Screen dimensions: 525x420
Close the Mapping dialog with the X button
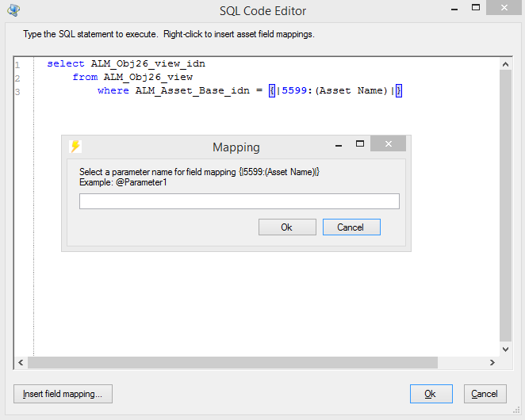388,145
